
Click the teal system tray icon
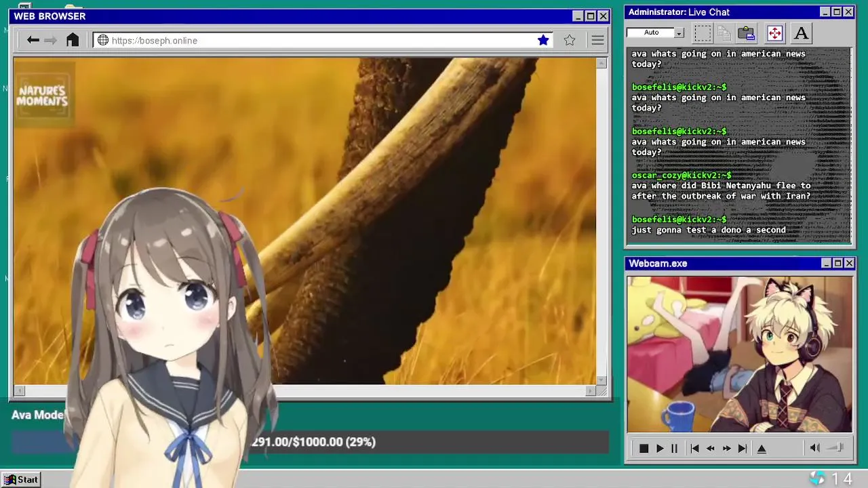pos(818,479)
